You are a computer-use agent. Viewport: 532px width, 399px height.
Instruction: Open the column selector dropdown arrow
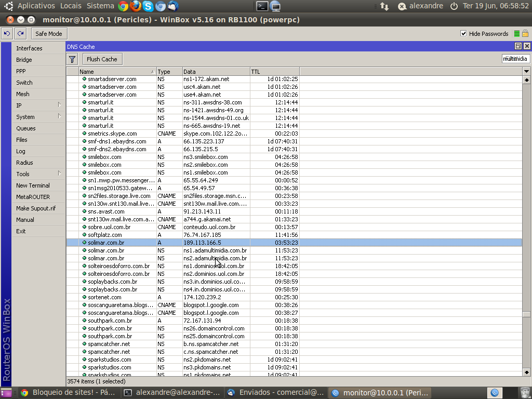[526, 71]
